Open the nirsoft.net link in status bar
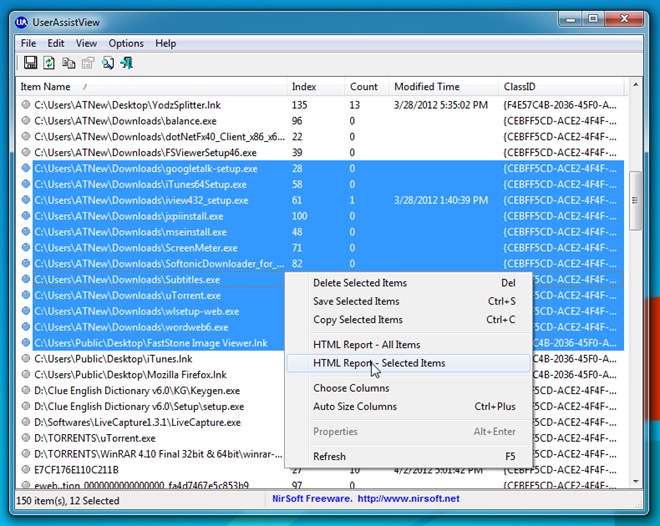This screenshot has height=526, width=660. pos(408,499)
